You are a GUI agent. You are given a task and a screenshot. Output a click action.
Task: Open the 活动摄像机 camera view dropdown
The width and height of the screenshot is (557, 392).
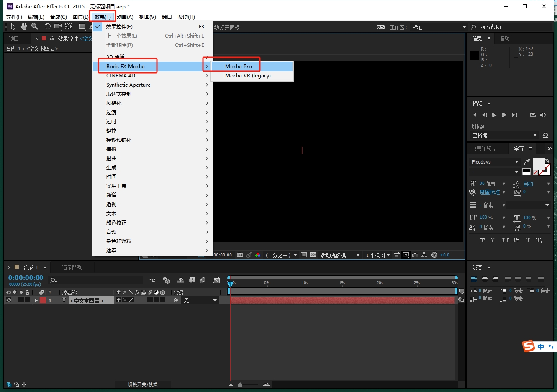(340, 255)
